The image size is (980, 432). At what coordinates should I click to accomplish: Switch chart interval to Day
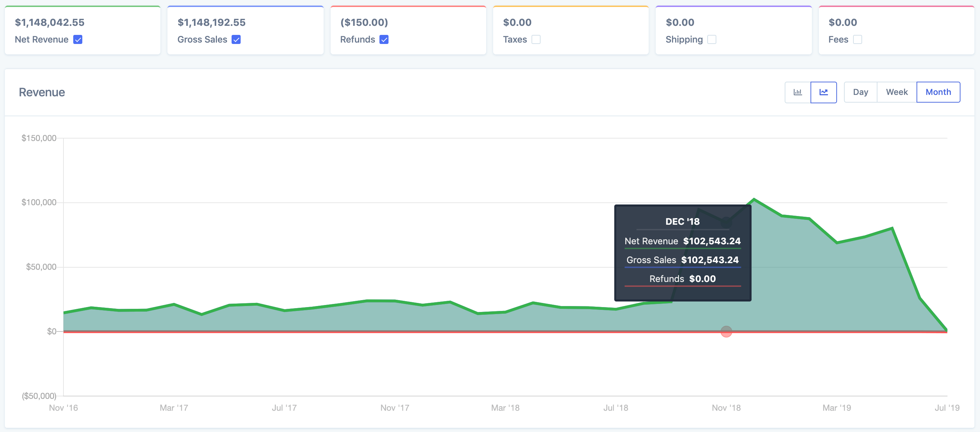860,92
